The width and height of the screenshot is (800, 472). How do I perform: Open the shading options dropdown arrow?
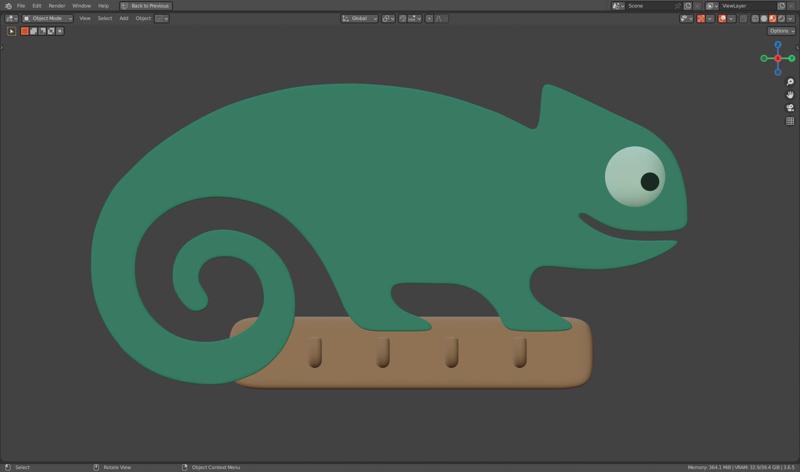click(790, 18)
